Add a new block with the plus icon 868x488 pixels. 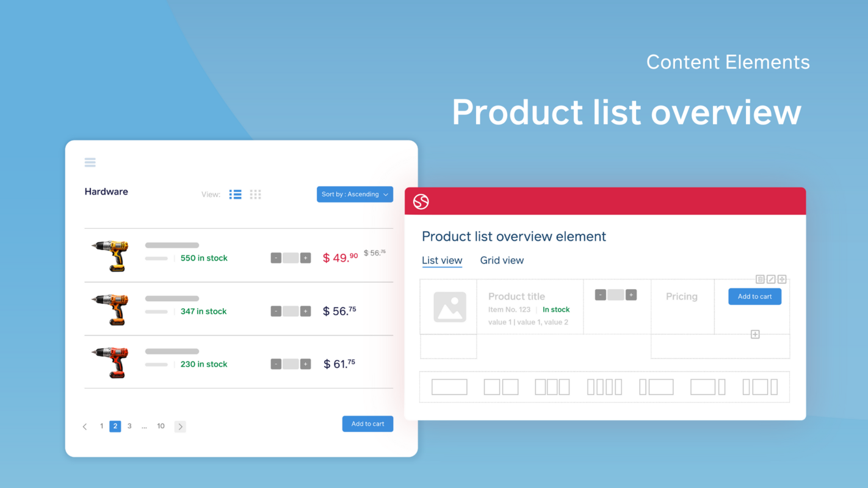pos(755,334)
